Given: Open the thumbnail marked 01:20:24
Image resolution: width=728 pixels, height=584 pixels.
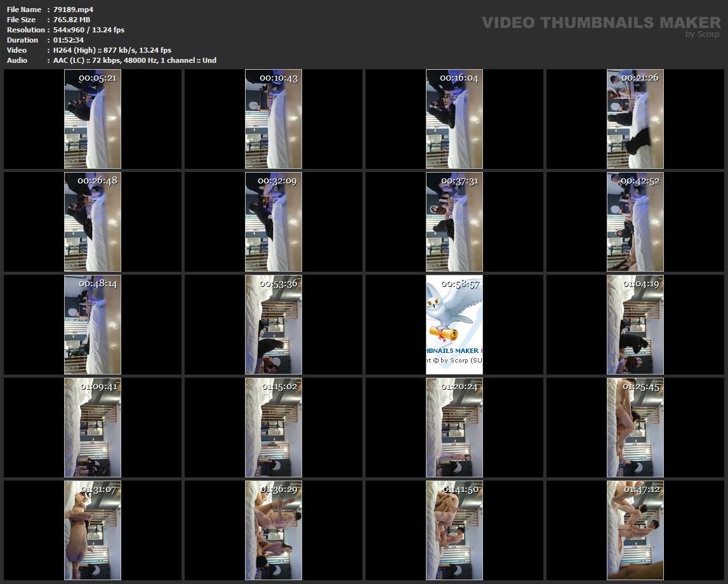Looking at the screenshot, I should point(454,428).
